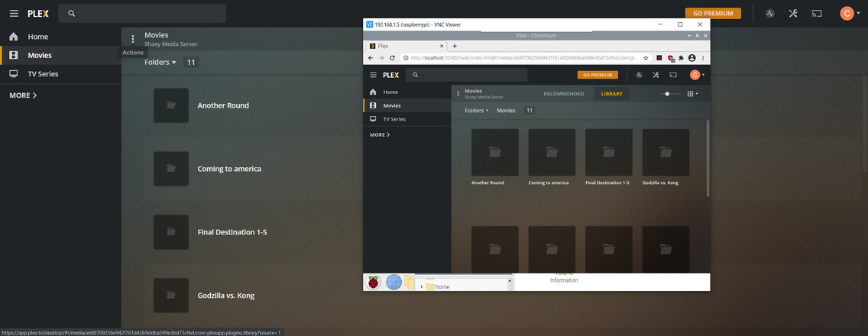Expand MORE in the VNC Plex sidebar
The width and height of the screenshot is (868, 336).
(x=380, y=134)
